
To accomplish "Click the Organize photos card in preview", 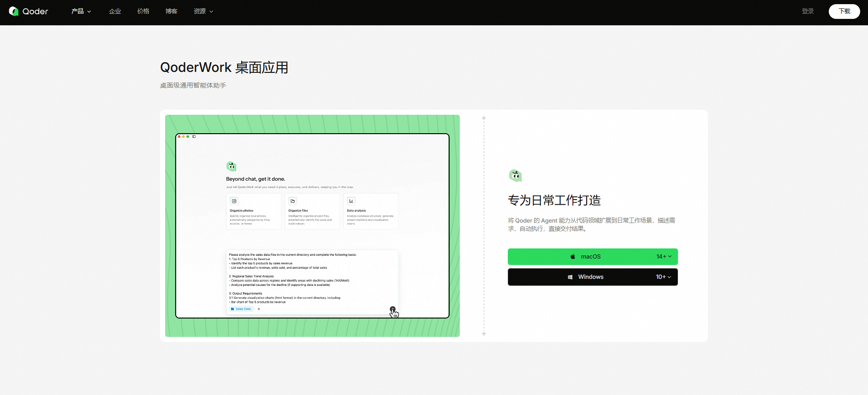I will [254, 211].
